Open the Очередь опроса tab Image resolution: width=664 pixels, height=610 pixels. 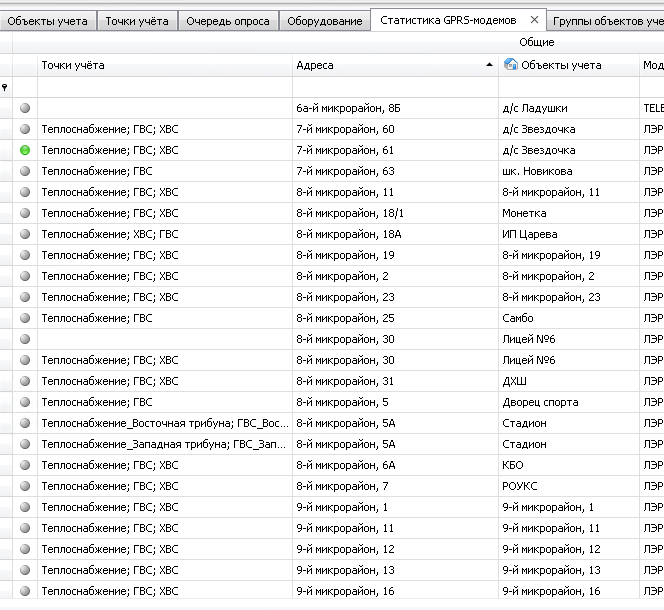click(x=228, y=21)
